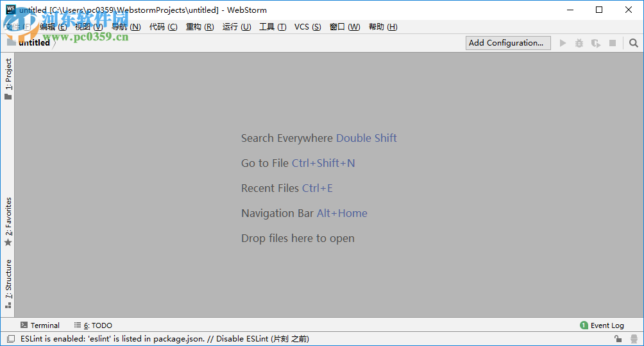Open the 编辑 (E) menu

click(x=53, y=27)
